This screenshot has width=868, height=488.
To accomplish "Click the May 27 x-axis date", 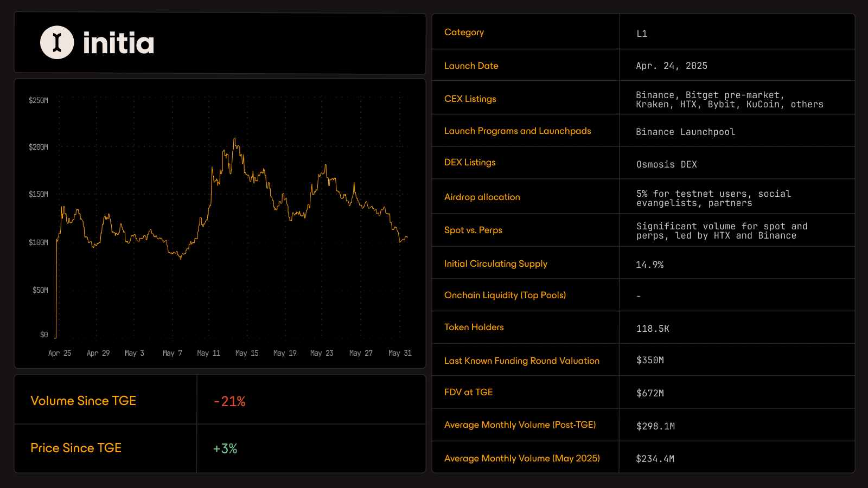I will [361, 353].
